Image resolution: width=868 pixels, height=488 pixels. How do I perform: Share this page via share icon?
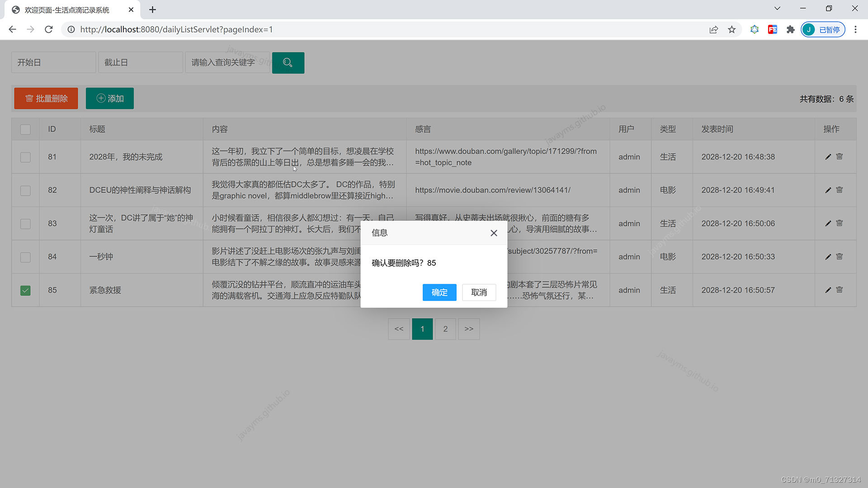[713, 29]
